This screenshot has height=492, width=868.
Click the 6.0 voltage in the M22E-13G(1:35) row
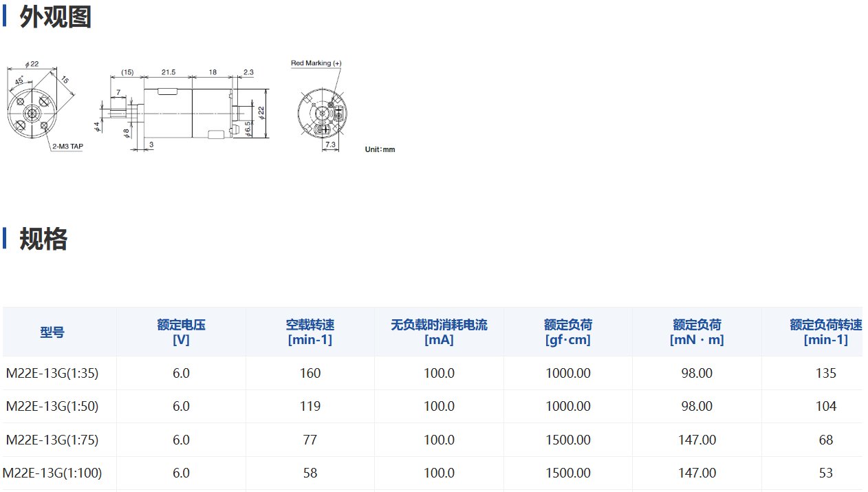click(181, 373)
